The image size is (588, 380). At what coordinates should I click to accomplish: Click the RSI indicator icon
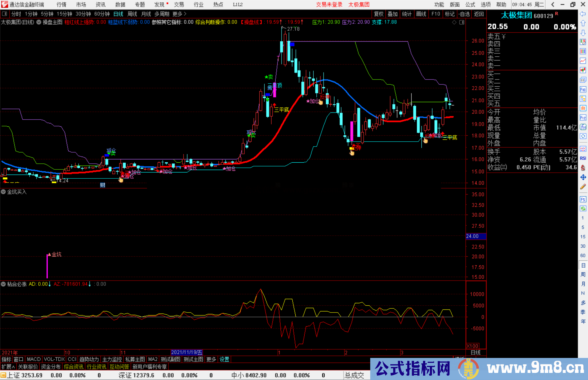point(583,158)
